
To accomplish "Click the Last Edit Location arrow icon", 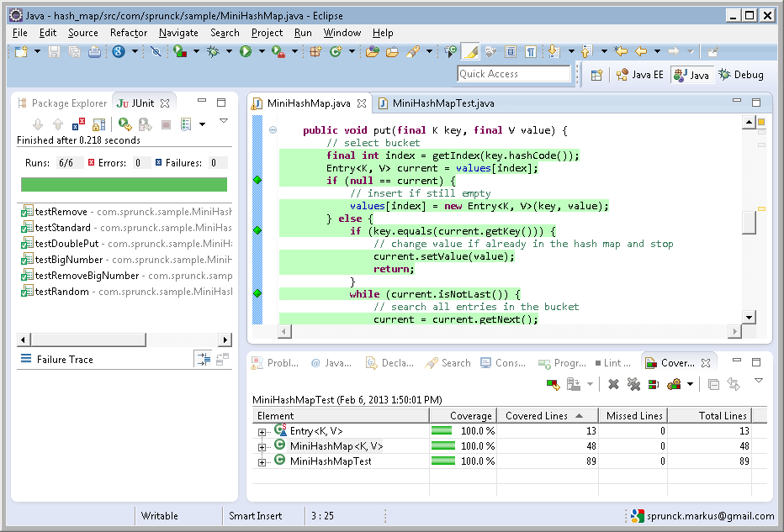I will [621, 51].
